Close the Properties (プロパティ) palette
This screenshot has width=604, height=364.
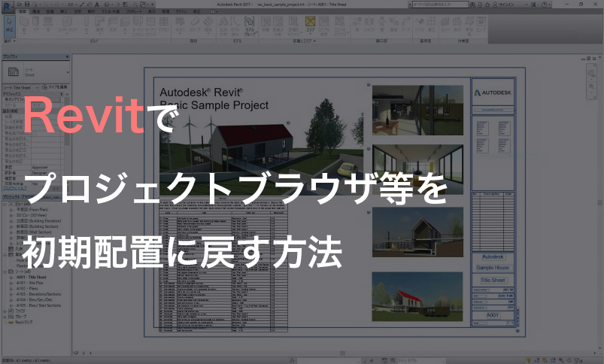click(x=68, y=56)
